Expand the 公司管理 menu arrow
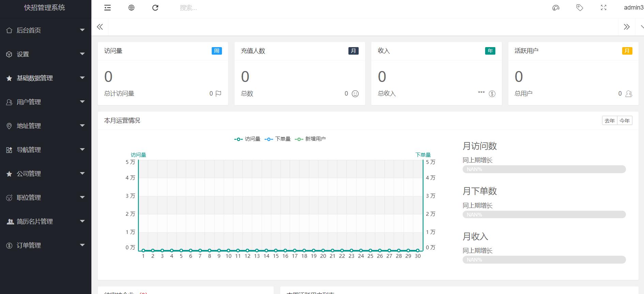The width and height of the screenshot is (644, 294). (x=82, y=173)
